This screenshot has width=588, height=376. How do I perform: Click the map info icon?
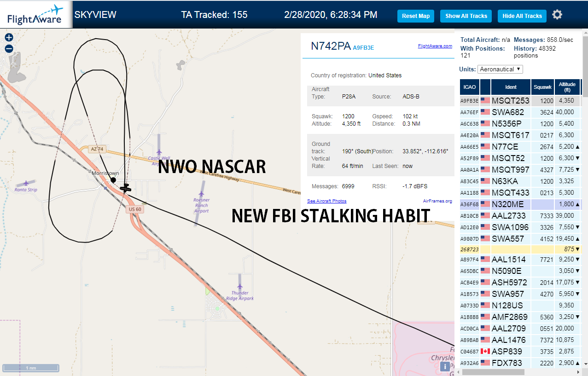click(x=445, y=366)
